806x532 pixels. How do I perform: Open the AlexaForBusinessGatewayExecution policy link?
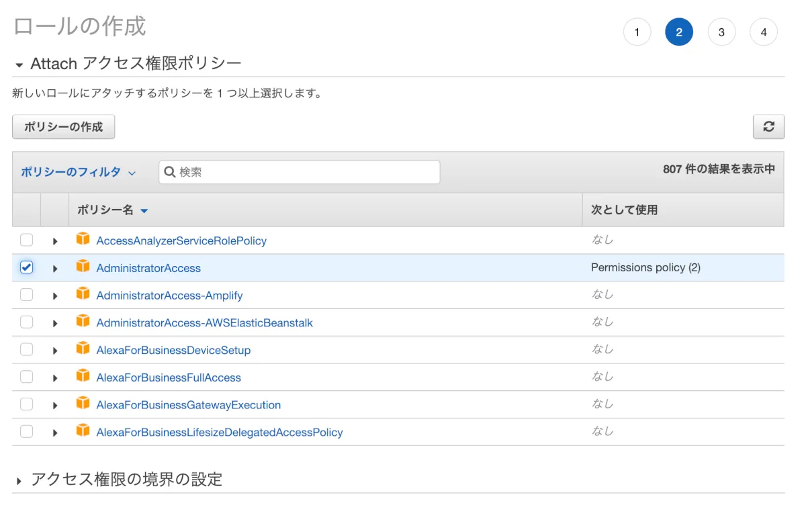(x=188, y=405)
